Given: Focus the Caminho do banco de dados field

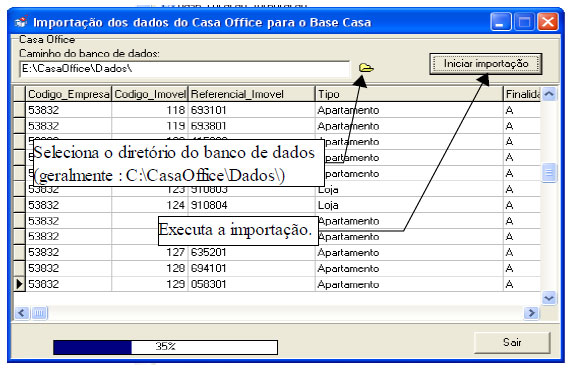Looking at the screenshot, I should (185, 69).
